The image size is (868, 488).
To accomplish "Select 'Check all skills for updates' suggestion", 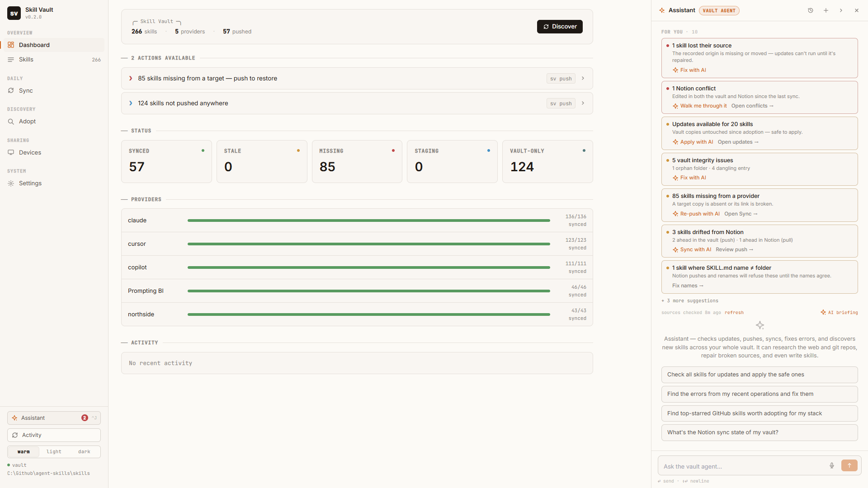I will (x=759, y=375).
